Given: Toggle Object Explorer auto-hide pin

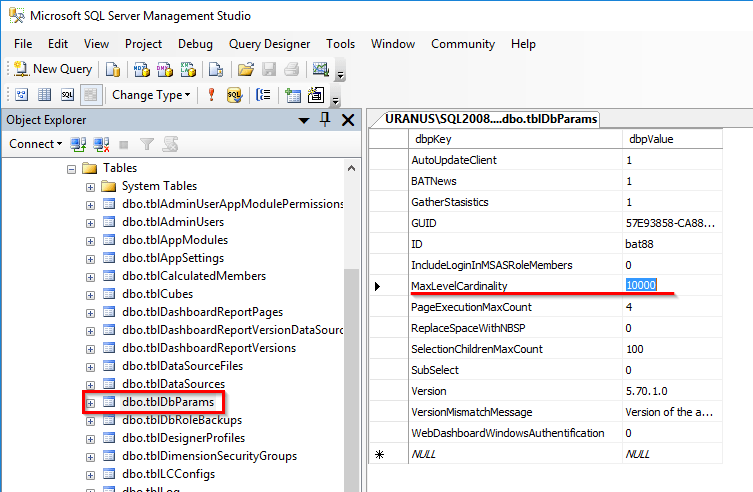Looking at the screenshot, I should [325, 120].
